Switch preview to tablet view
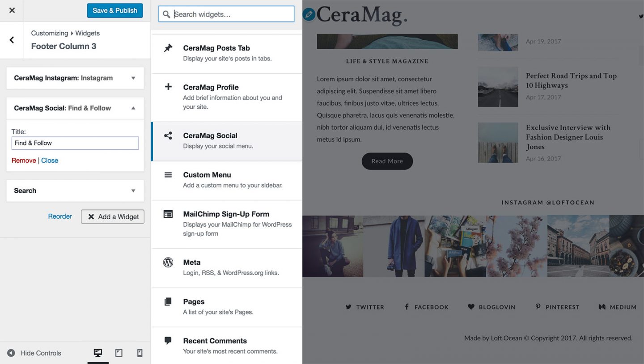 [x=119, y=353]
